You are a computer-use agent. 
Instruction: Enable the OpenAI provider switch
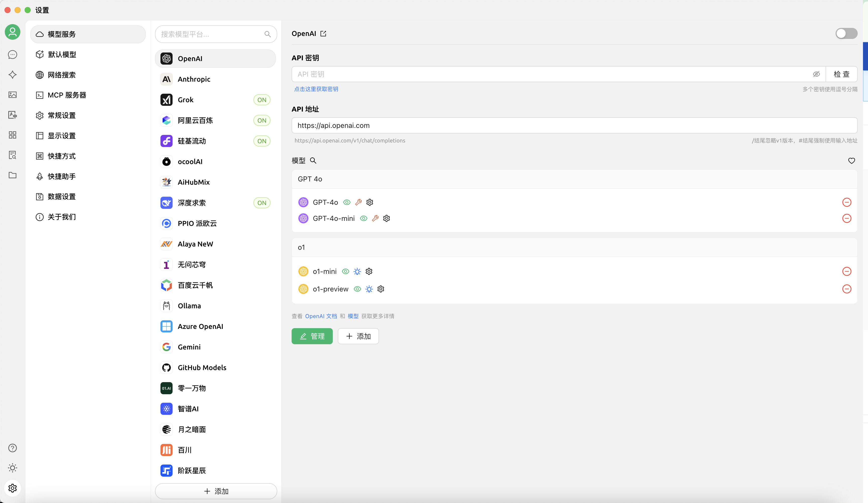click(846, 33)
